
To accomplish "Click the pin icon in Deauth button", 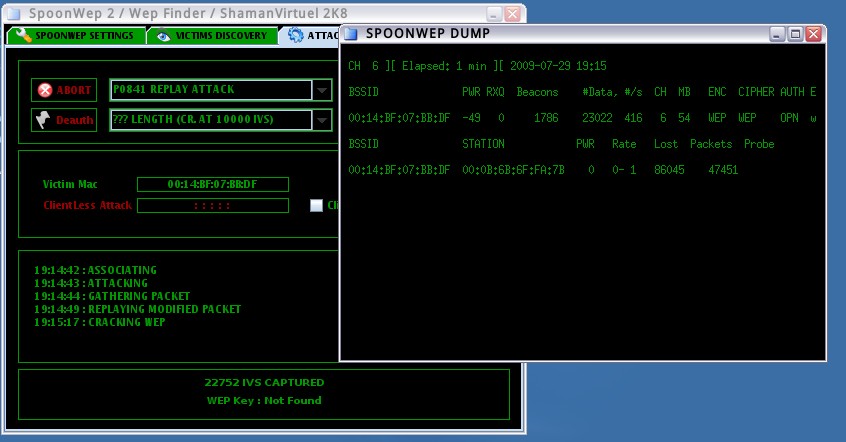I will coord(43,120).
